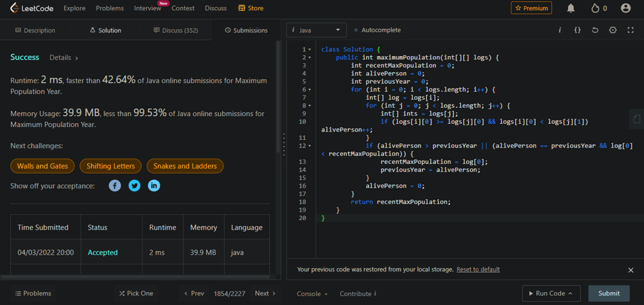Reset code with the revert icon
Viewport: 644px width, 305px height.
(595, 30)
